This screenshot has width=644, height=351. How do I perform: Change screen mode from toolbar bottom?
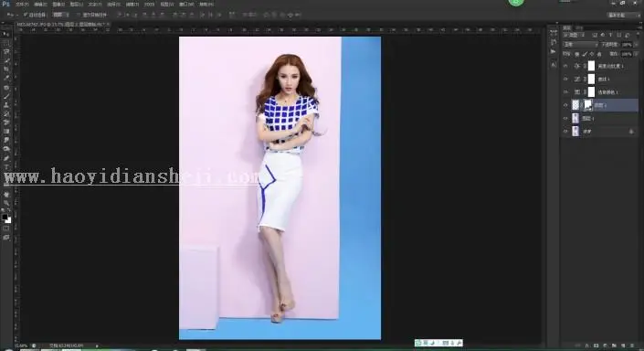(x=6, y=238)
